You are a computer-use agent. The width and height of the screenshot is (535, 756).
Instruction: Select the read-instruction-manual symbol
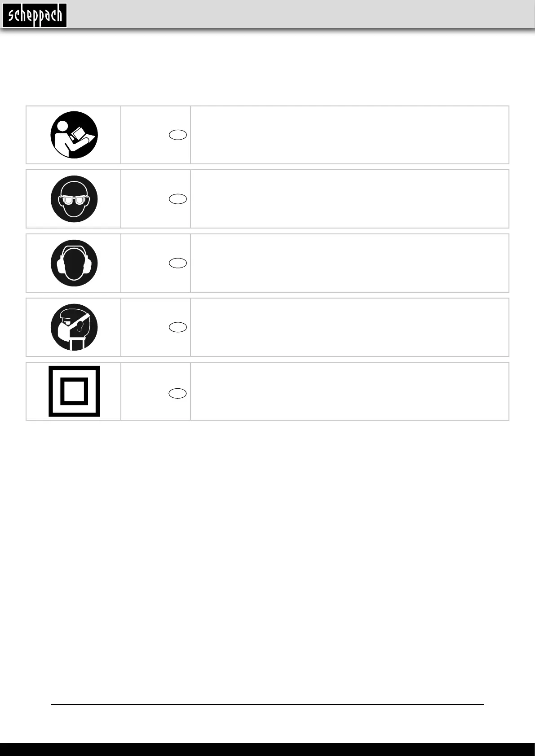point(74,135)
